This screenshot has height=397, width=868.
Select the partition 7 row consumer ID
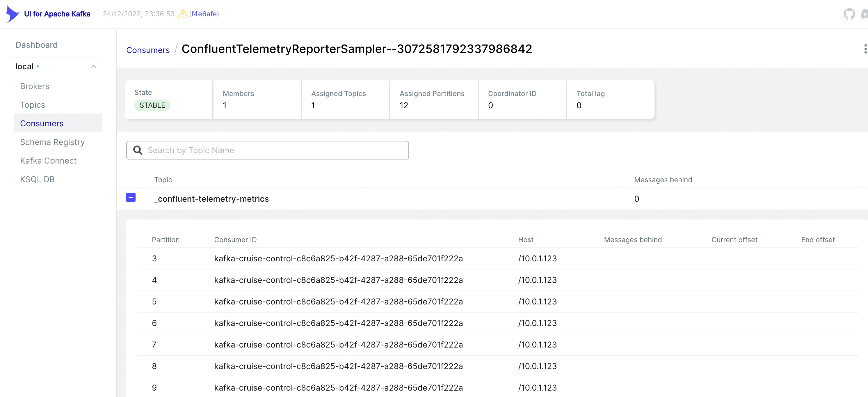(338, 345)
